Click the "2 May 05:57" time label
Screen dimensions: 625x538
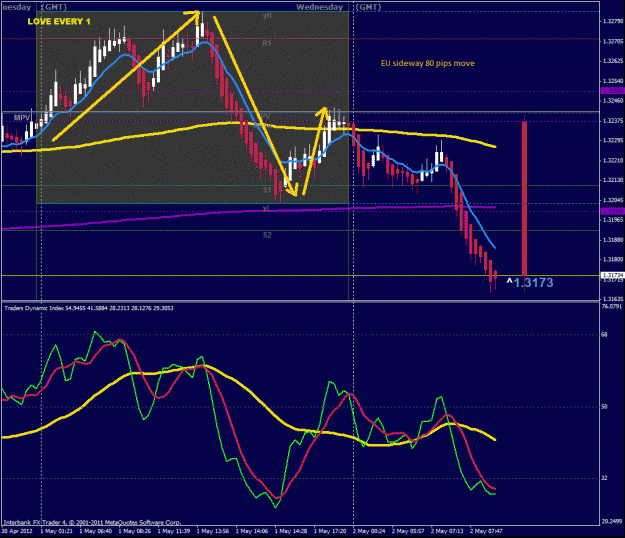[409, 531]
